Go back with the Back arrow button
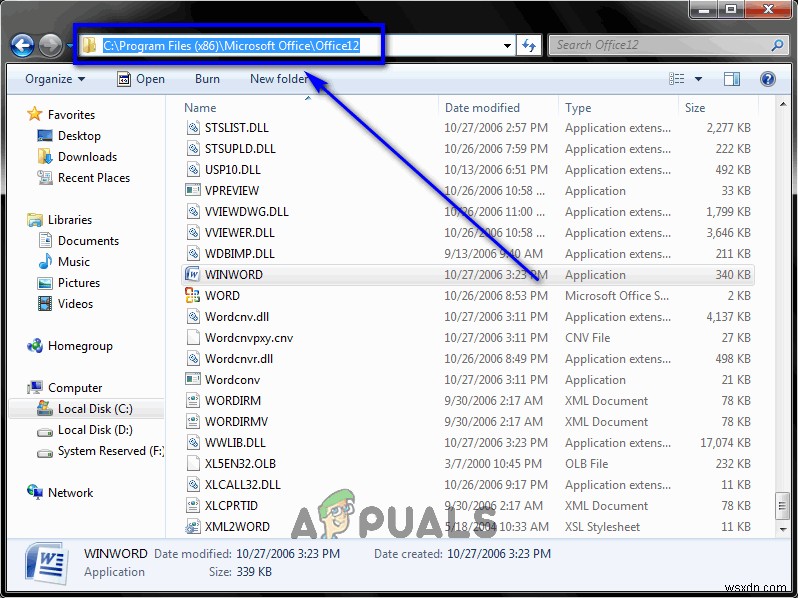798x598 pixels. 22,46
